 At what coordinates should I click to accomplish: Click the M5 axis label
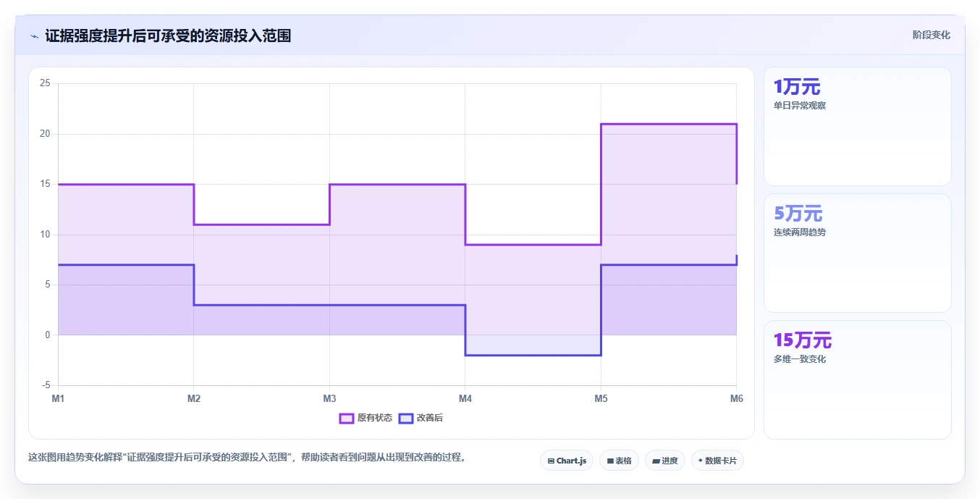[601, 398]
